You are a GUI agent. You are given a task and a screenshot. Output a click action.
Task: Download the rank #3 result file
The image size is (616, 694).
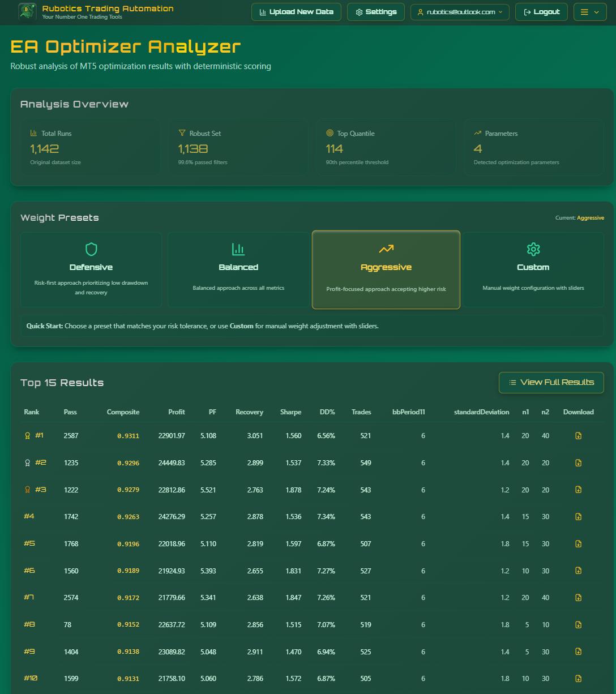[x=578, y=490]
